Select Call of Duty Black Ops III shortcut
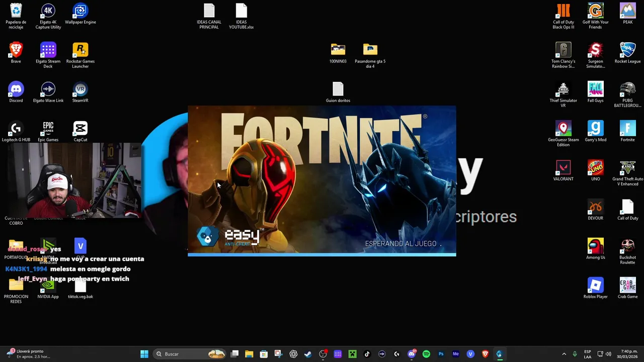This screenshot has width=644, height=362. pyautogui.click(x=563, y=16)
